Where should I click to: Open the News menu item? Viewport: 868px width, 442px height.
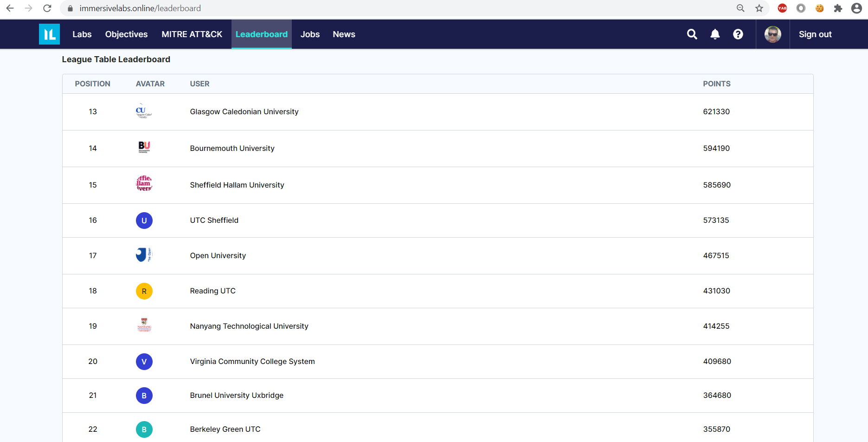tap(344, 34)
